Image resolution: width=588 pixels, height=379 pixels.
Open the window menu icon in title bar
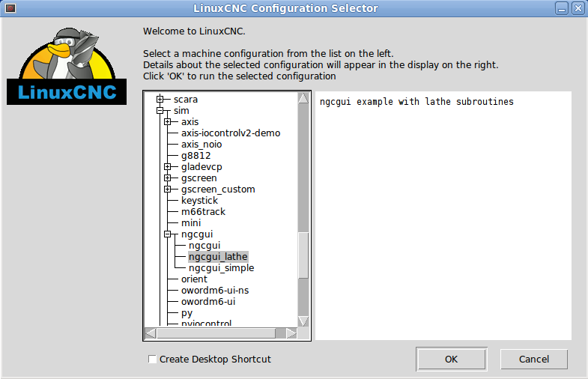(10, 8)
